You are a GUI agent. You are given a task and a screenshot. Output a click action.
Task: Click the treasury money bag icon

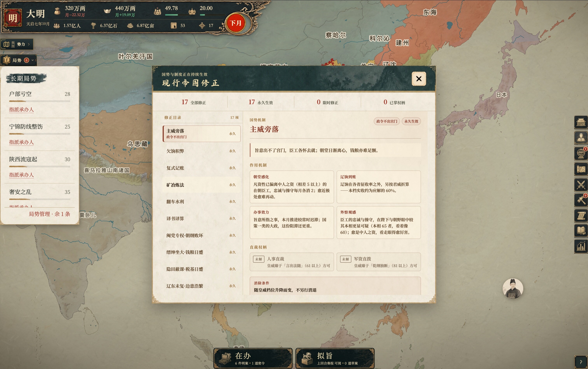tap(57, 11)
